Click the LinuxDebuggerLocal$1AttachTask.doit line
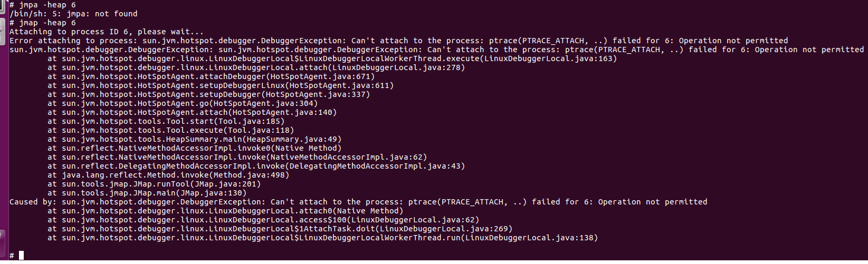Image resolution: width=868 pixels, height=264 pixels. click(280, 229)
